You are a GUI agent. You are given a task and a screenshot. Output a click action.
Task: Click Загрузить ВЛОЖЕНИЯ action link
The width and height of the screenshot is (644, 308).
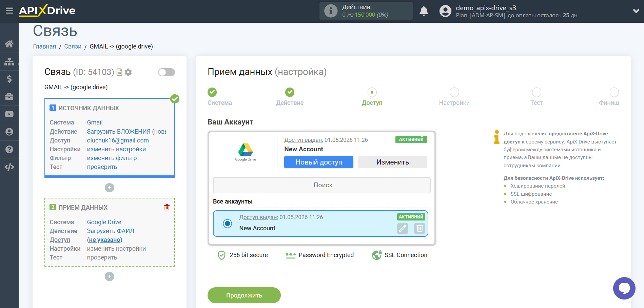(126, 132)
